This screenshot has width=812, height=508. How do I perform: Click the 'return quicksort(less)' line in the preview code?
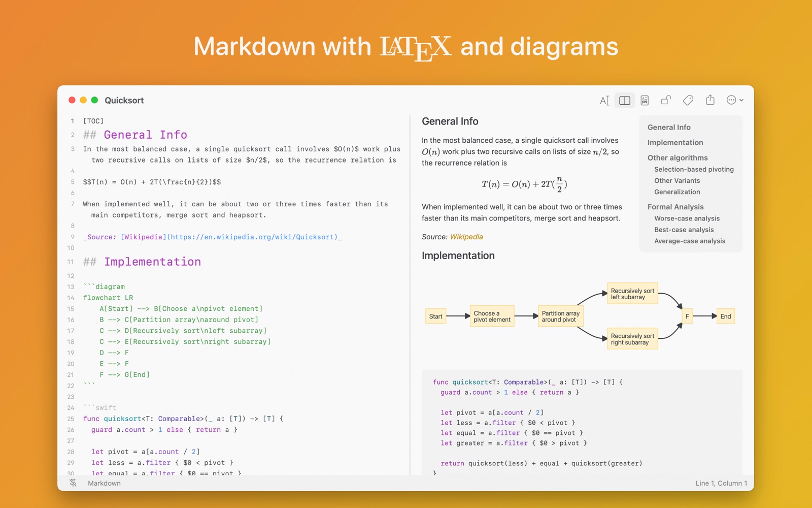click(x=542, y=463)
